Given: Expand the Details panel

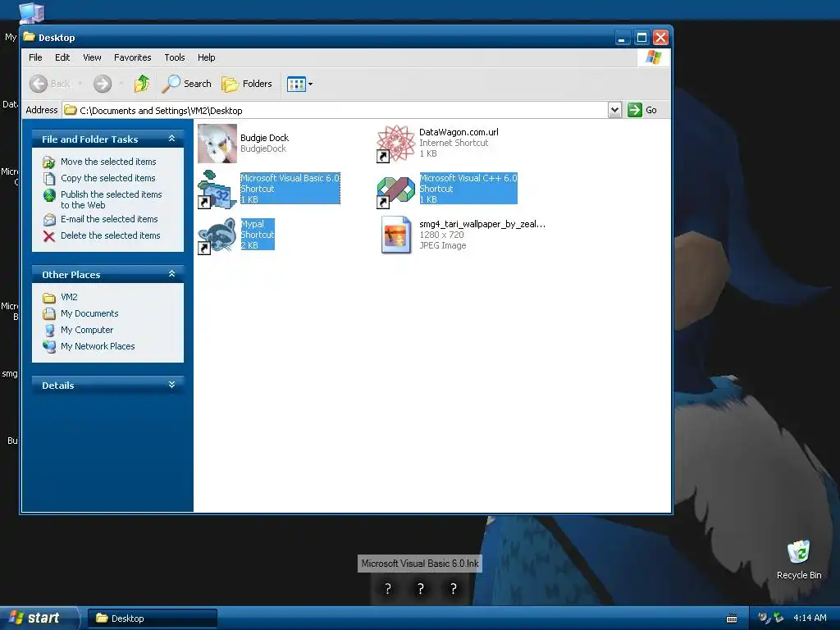Looking at the screenshot, I should (171, 386).
